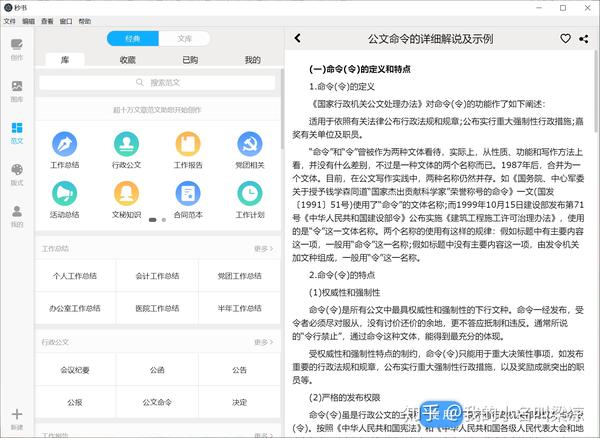
Task: Click the 搜索范文 search field
Action: [x=157, y=83]
